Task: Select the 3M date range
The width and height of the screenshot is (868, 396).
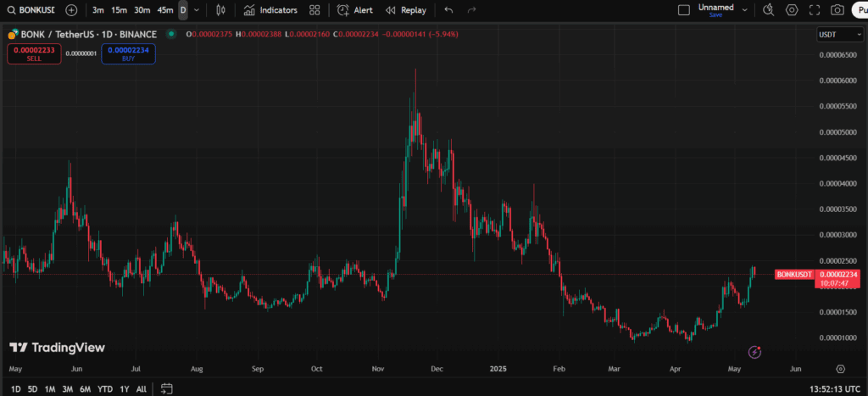Action: click(68, 389)
